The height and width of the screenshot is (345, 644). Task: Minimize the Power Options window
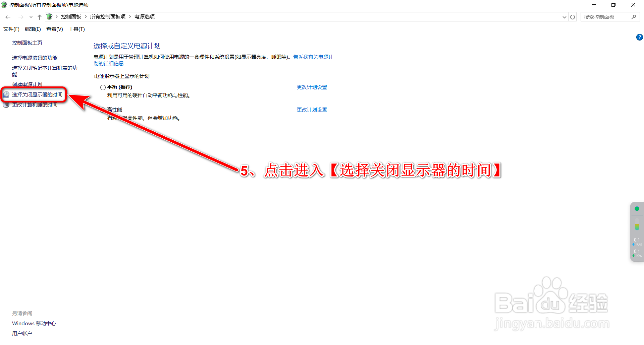tap(594, 5)
